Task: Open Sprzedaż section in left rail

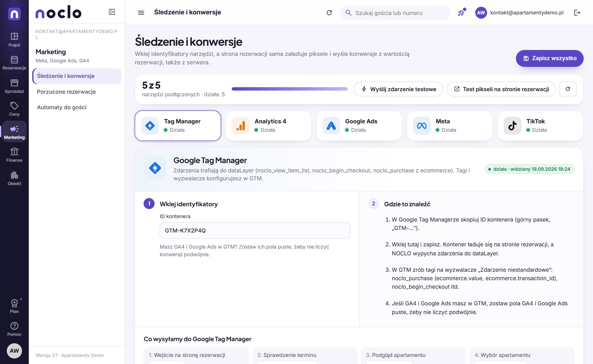Action: [x=14, y=86]
